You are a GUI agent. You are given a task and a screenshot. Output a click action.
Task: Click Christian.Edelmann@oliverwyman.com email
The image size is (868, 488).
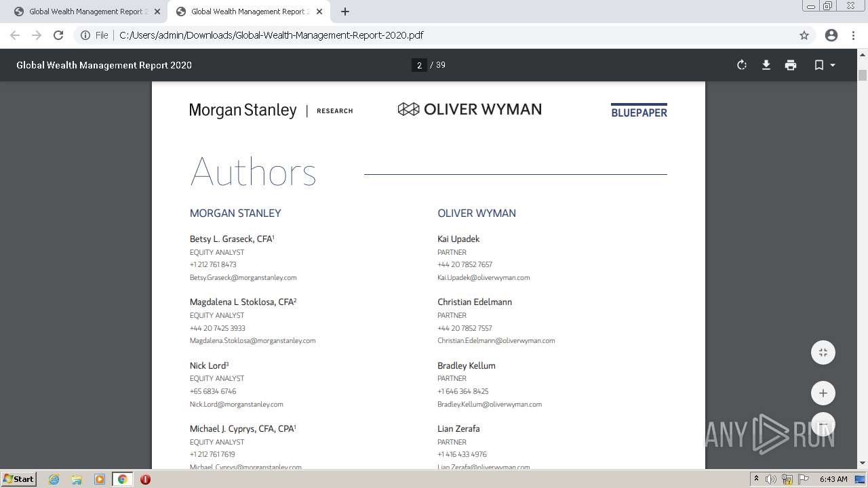[x=496, y=340]
